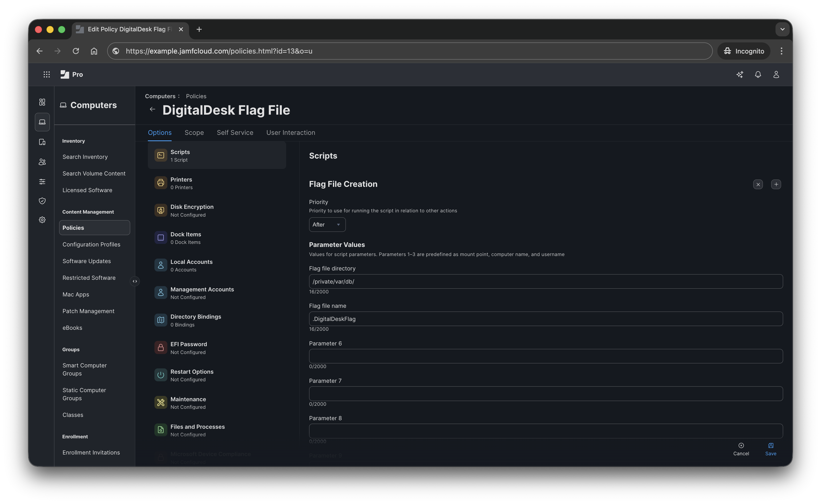Click the AI assistant sparkle icon
This screenshot has height=504, width=821.
(740, 74)
